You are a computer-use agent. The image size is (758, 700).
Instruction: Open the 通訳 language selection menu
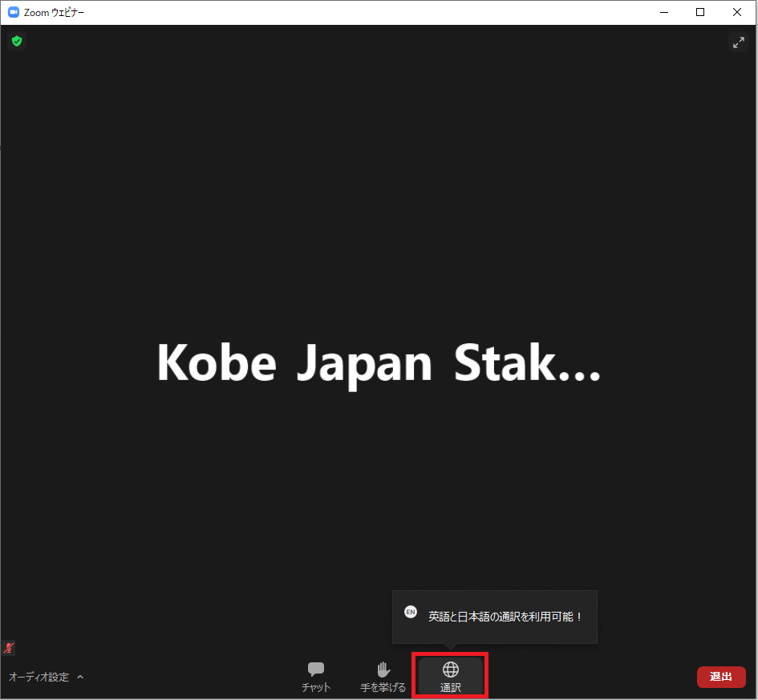pos(451,687)
